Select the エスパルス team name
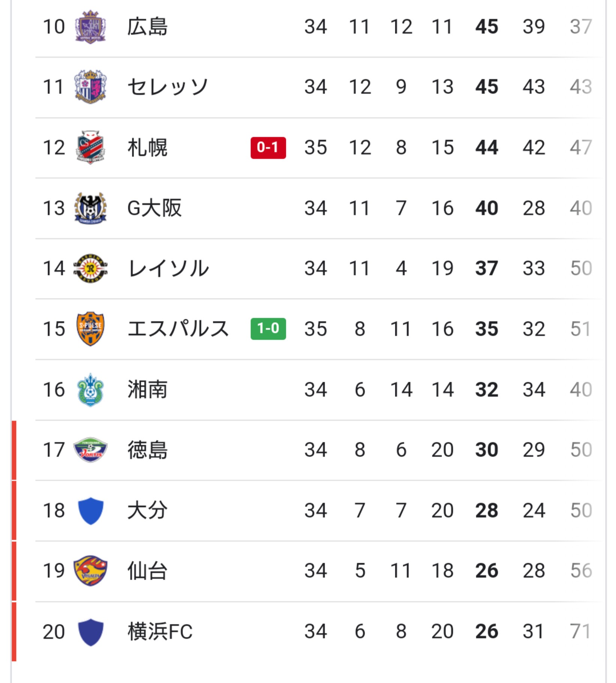 click(178, 329)
